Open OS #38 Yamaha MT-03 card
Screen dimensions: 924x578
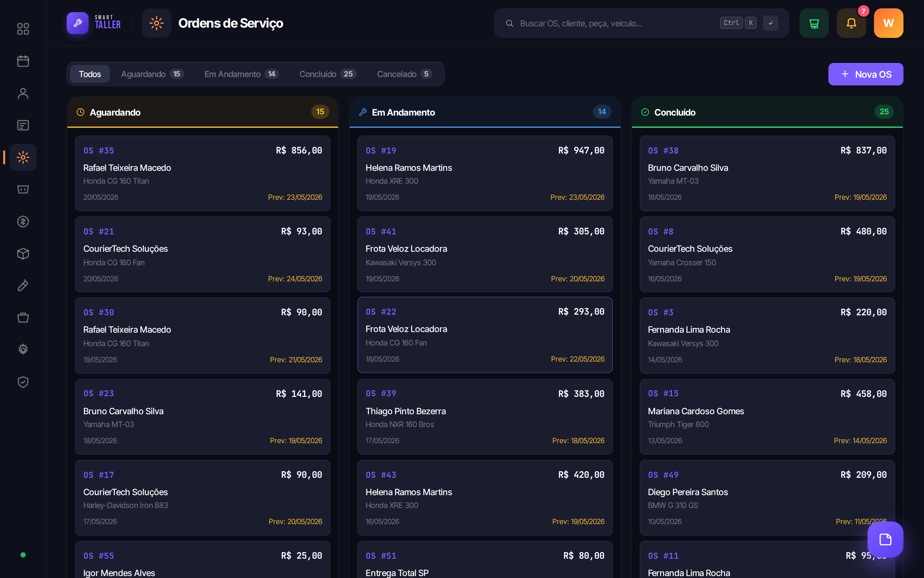point(767,173)
